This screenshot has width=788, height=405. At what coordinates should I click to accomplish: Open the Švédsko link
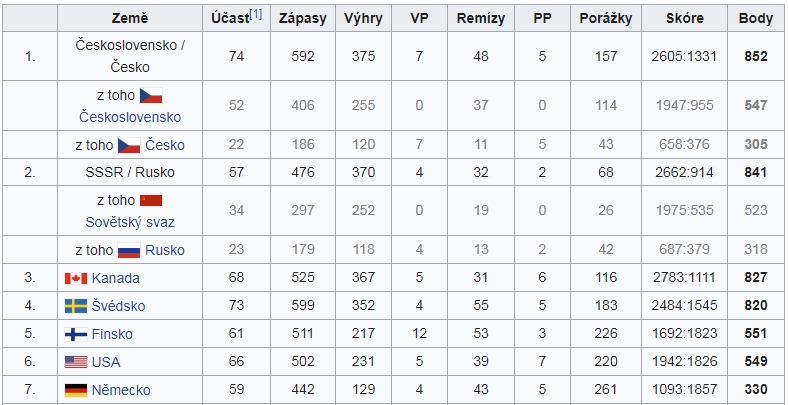(119, 306)
